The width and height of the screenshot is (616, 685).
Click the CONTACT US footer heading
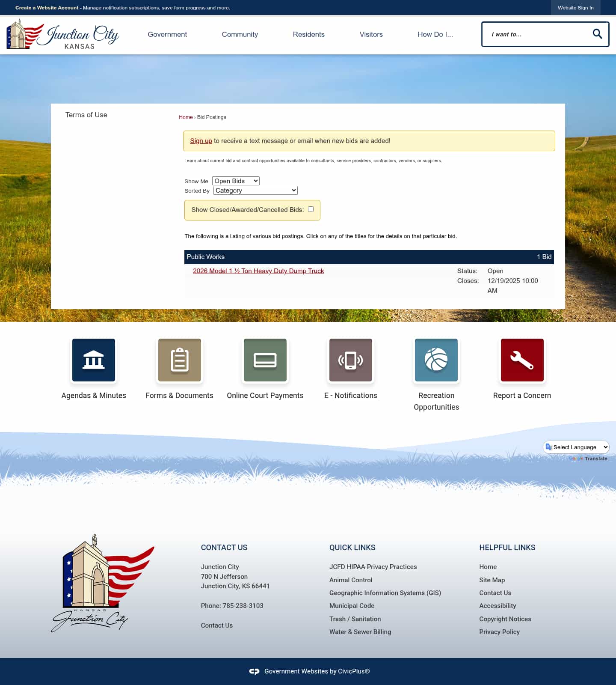(x=224, y=548)
